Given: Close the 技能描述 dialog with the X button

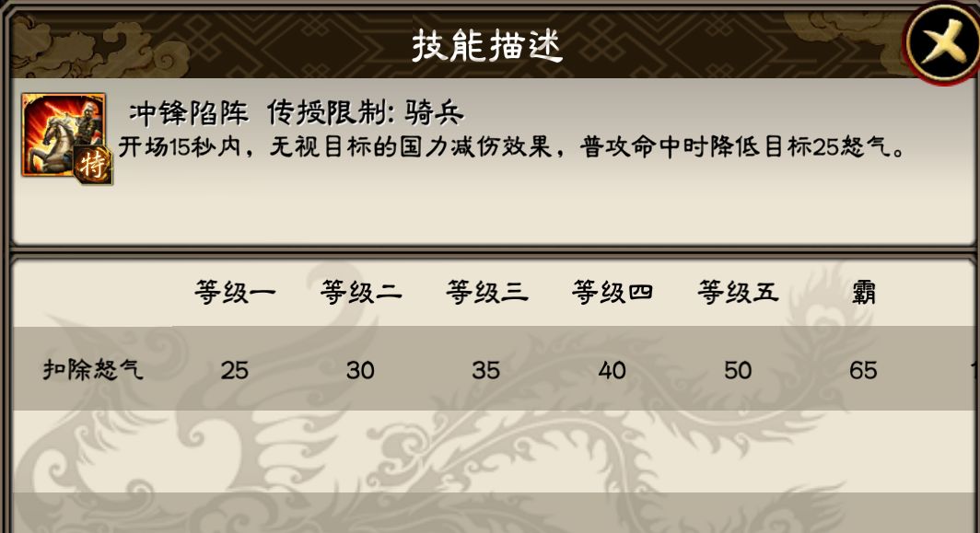Looking at the screenshot, I should (943, 41).
